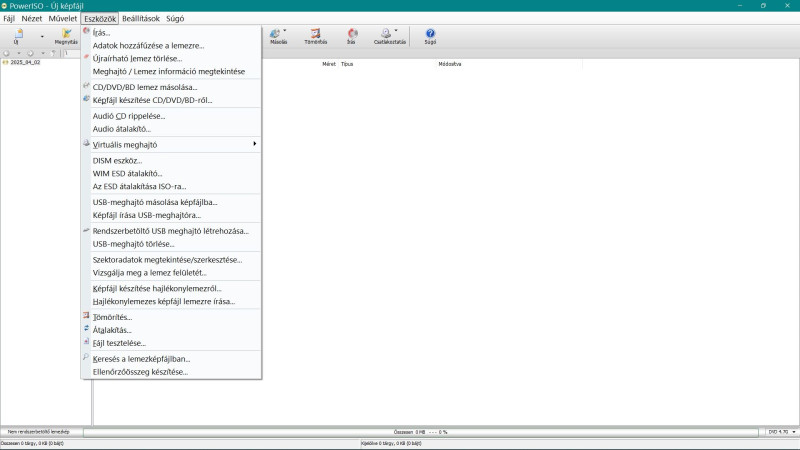Choose Szektoradatok megtekintése/szerkesztése...
This screenshot has height=450, width=800.
171,260
